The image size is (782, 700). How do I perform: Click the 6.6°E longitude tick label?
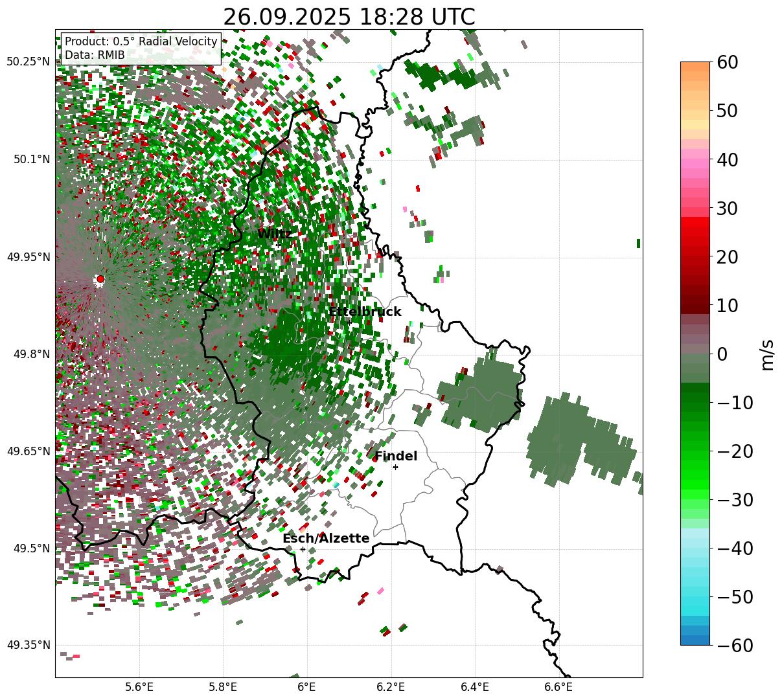click(558, 687)
